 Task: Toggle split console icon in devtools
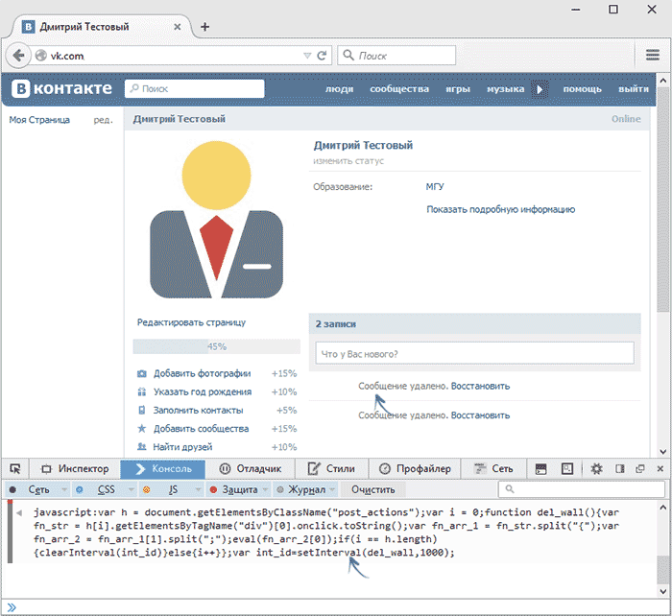pyautogui.click(x=540, y=468)
